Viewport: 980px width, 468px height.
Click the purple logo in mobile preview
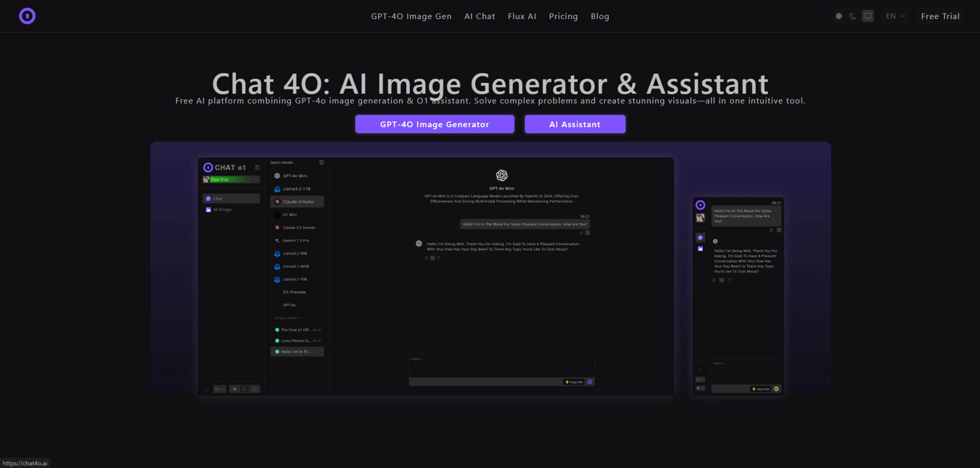(x=700, y=205)
